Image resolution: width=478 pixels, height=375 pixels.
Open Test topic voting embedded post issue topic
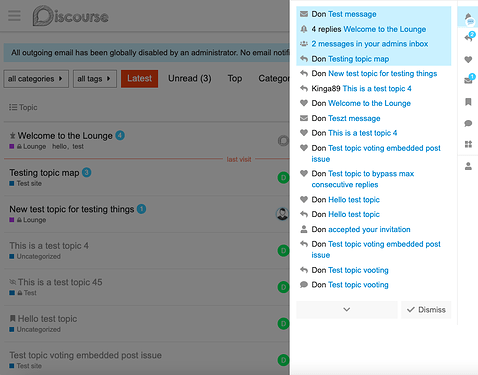click(x=85, y=355)
